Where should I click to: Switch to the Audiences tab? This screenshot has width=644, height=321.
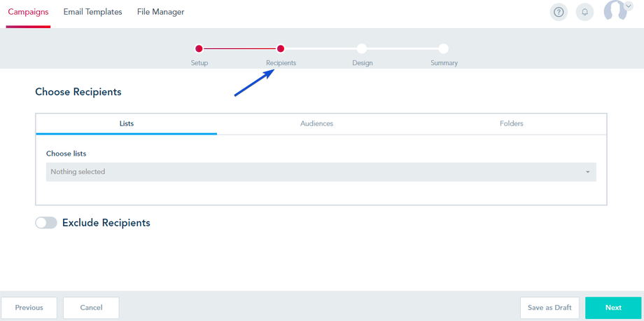click(x=316, y=124)
